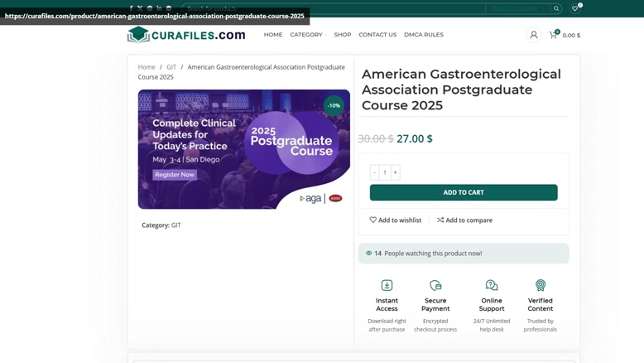Viewport: 644px width, 363px height.
Task: Click the 27.00 $ sale price
Action: (415, 138)
